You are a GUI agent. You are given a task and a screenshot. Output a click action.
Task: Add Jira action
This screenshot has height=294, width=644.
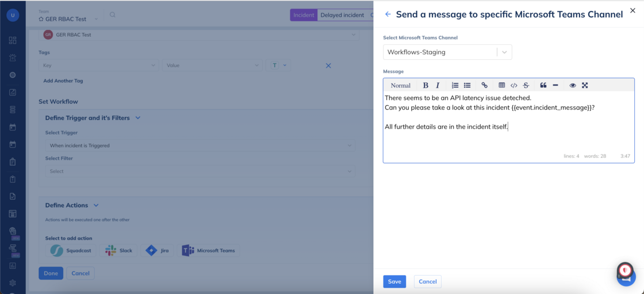coord(157,250)
